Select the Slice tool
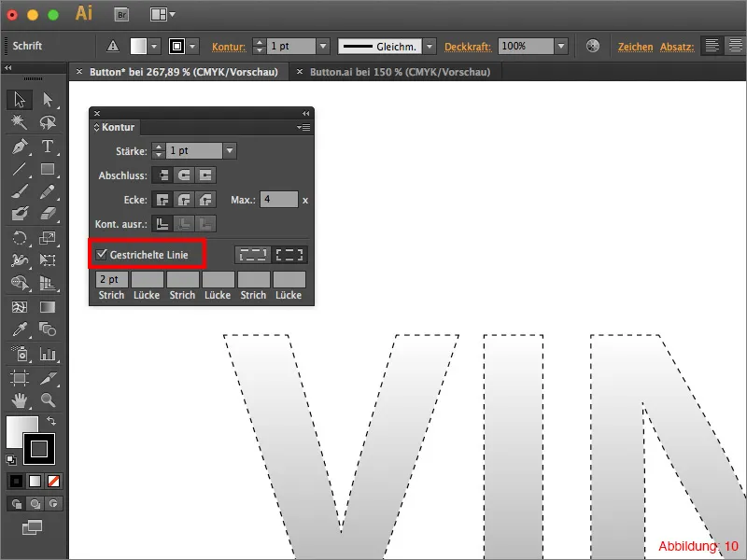This screenshot has height=560, width=747. (x=48, y=378)
